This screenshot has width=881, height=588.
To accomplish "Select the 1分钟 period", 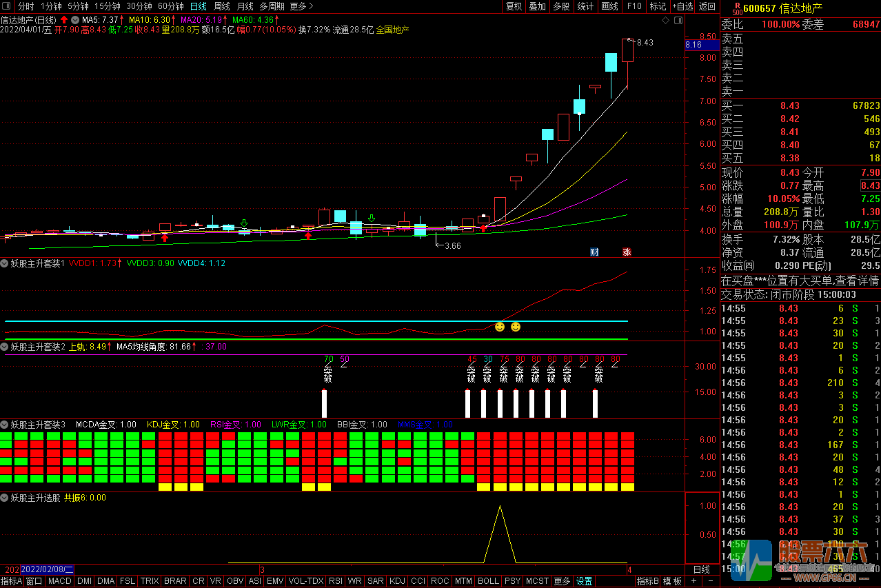I will tap(51, 6).
